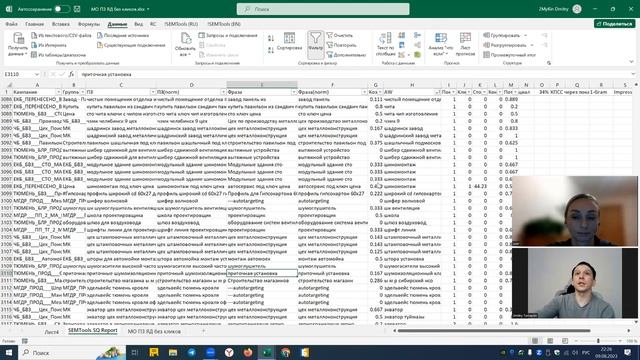Click the Save icon in title bar
Image resolution: width=640 pixels, height=360 pixels.
(x=77, y=9)
